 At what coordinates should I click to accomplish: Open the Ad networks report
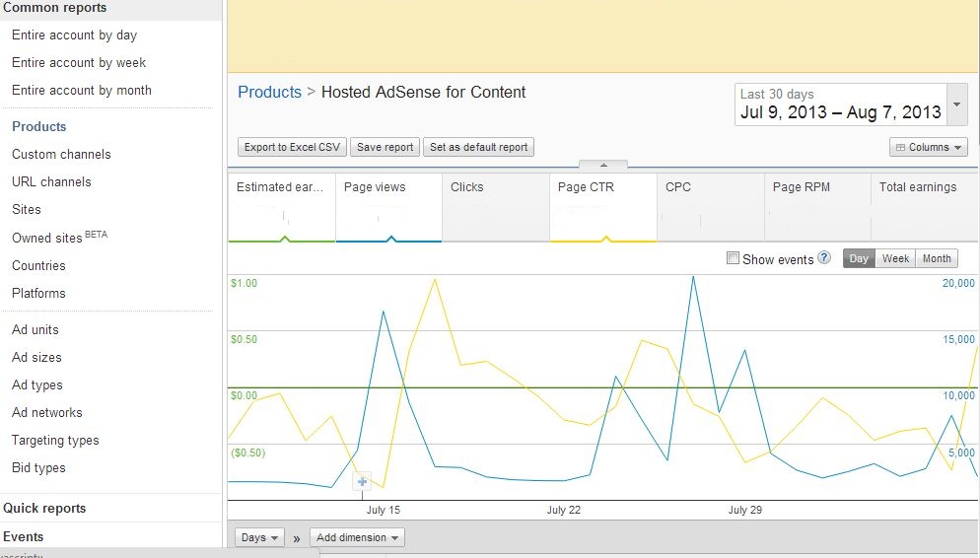point(47,412)
